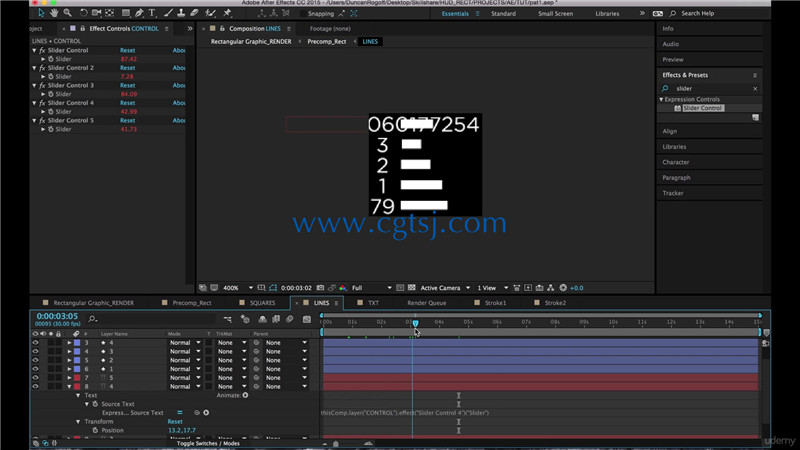Enable the Snapping checkbox
Image resolution: width=800 pixels, height=450 pixels.
303,14
